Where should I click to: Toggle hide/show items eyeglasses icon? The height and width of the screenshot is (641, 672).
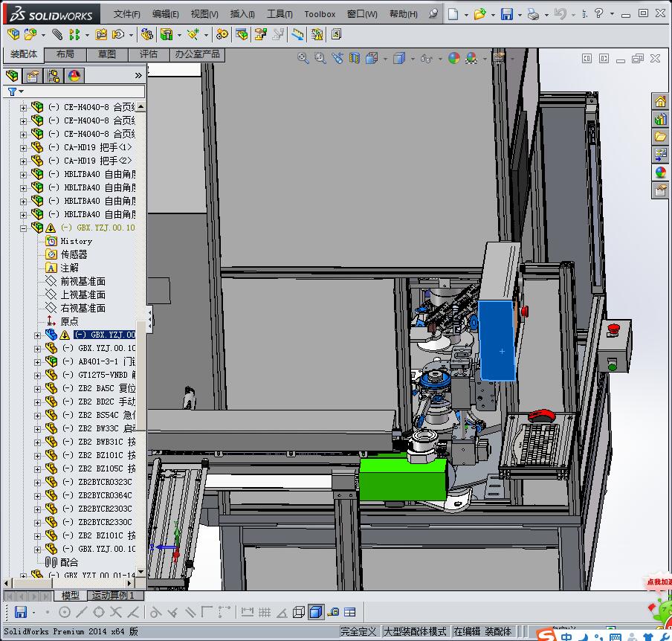coord(427,58)
